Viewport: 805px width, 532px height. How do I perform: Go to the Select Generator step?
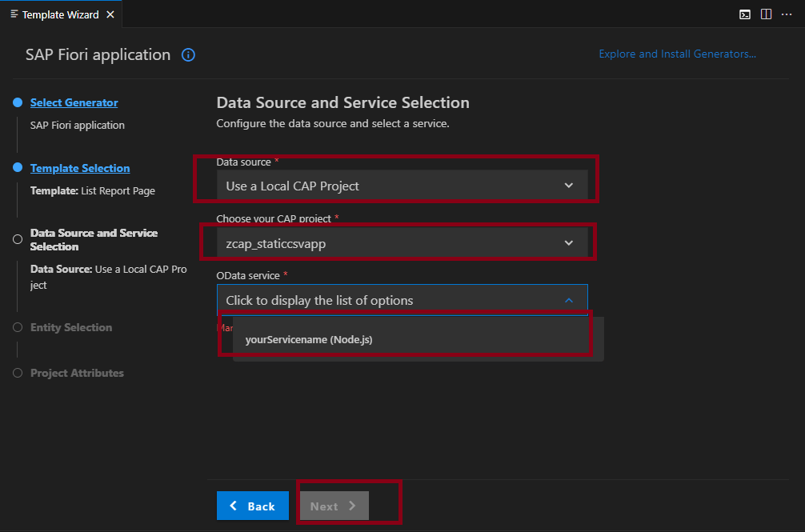pos(74,102)
